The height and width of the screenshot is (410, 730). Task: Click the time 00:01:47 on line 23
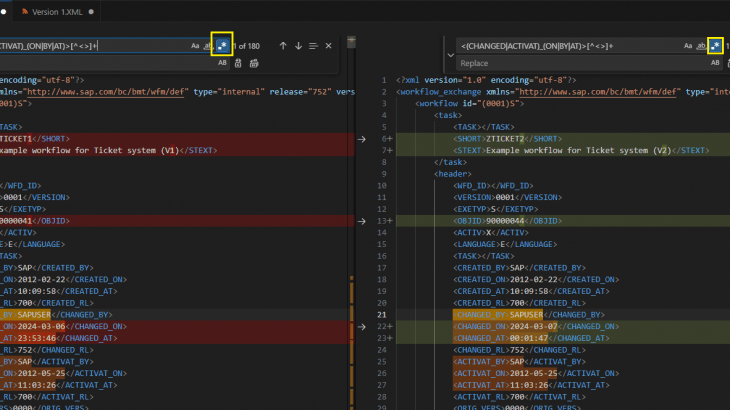pos(529,338)
